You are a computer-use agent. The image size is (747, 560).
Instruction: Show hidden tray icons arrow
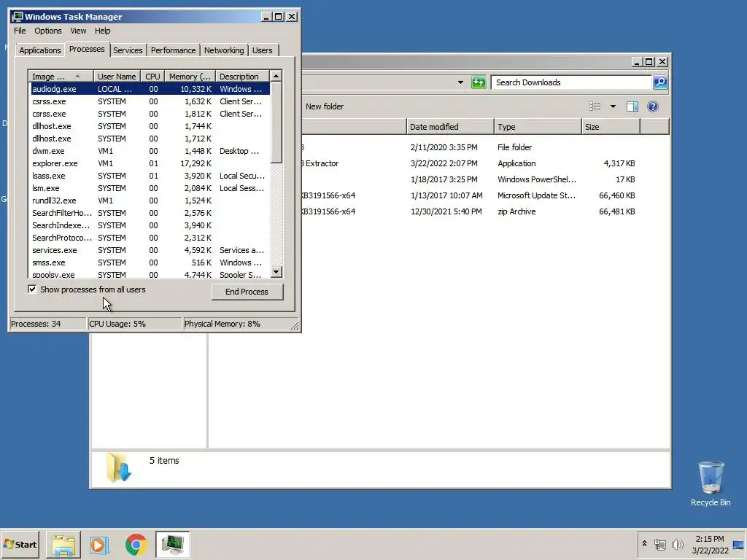tap(645, 544)
